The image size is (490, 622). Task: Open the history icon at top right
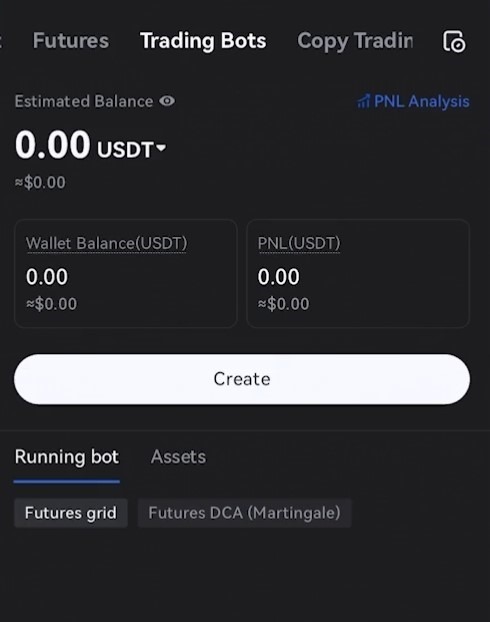click(454, 41)
